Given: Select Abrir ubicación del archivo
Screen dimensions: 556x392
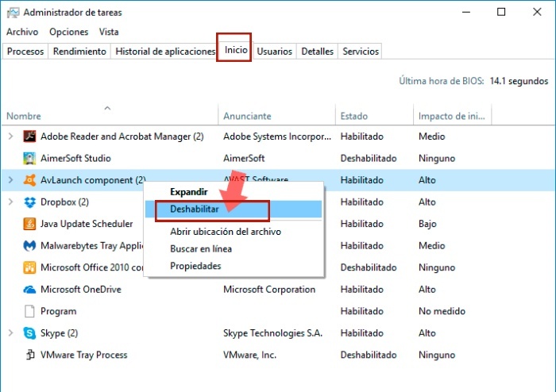Looking at the screenshot, I should 234,232.
